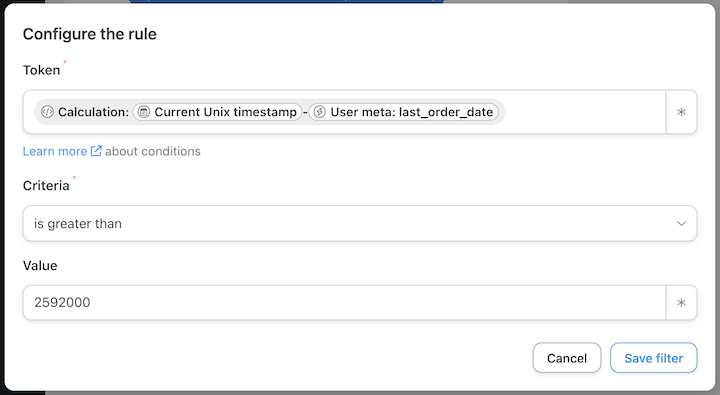The image size is (720, 395).
Task: Select the User meta: last_order_date token pill
Action: click(404, 112)
